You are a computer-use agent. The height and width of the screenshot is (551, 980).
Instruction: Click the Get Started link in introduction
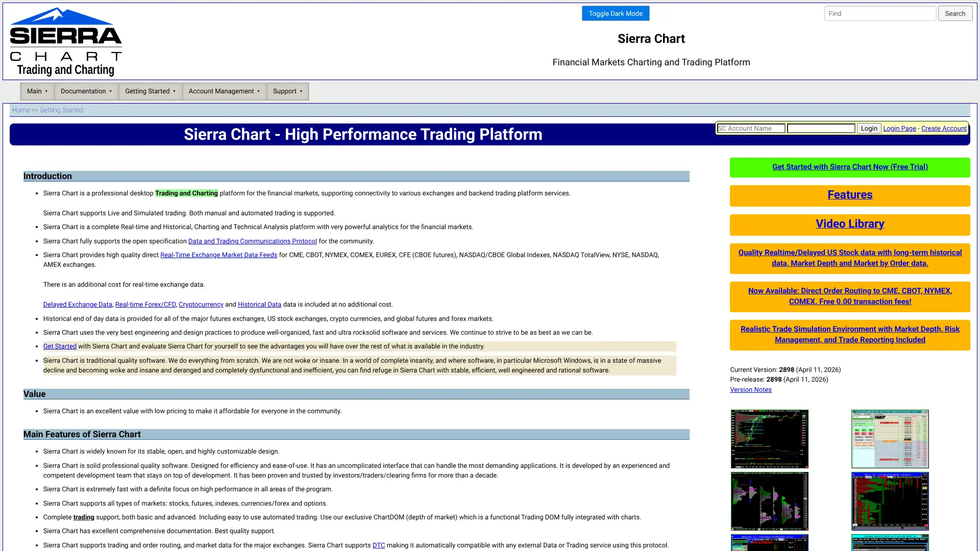click(x=60, y=346)
